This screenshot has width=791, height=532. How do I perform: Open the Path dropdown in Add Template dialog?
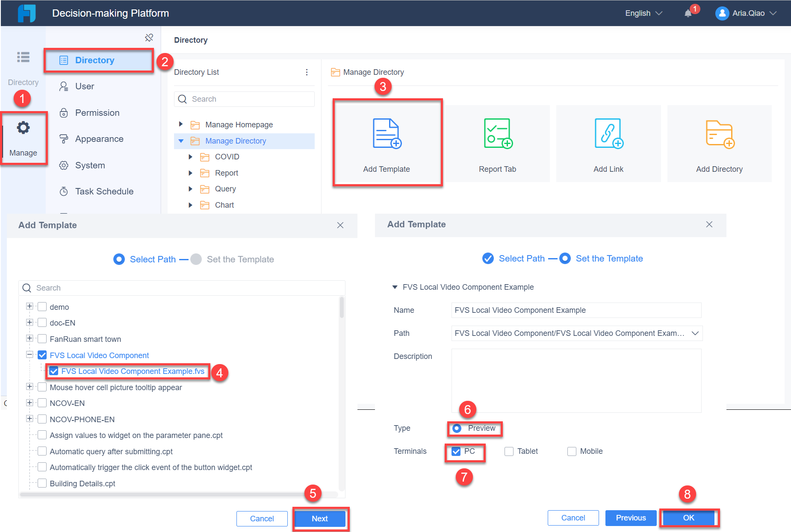tap(694, 333)
